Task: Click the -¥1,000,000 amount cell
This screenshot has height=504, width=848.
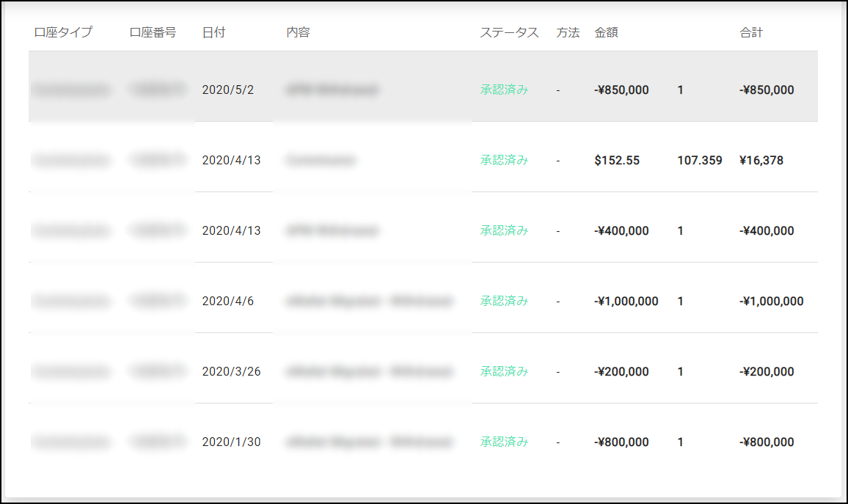Action: coord(626,302)
